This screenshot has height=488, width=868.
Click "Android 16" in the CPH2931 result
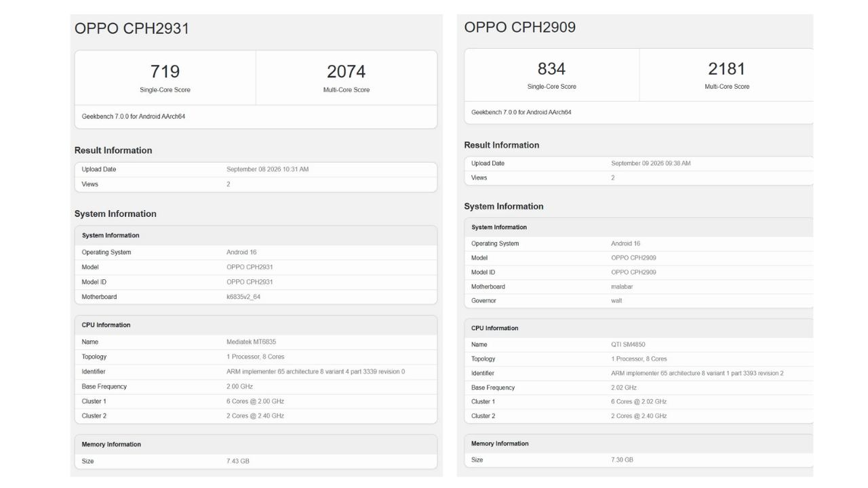241,252
